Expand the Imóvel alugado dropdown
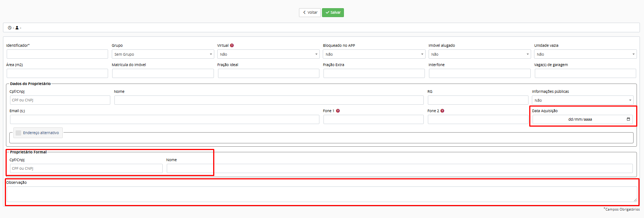The width and height of the screenshot is (644, 218). click(479, 54)
